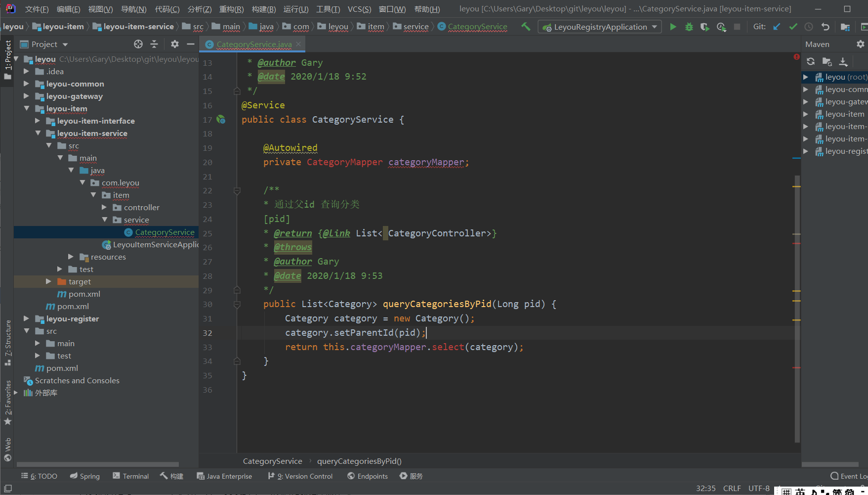This screenshot has width=868, height=495.
Task: Click the 32:35 caret position indicator
Action: (x=705, y=488)
